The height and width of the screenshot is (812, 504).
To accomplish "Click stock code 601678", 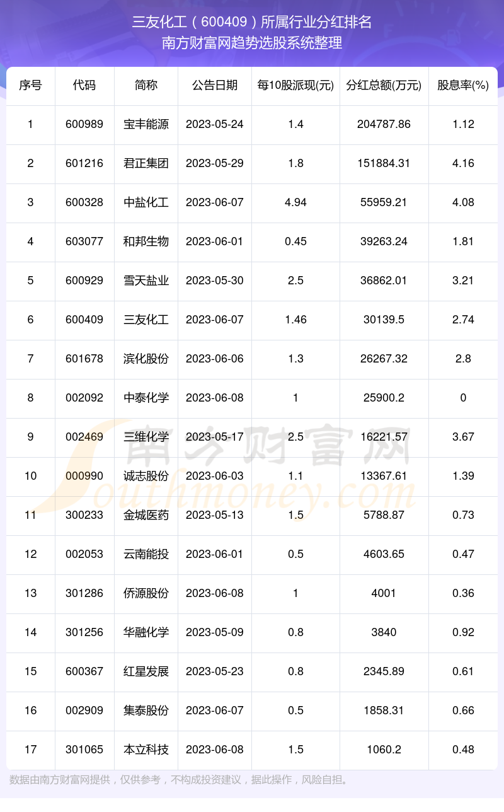I will tap(84, 359).
